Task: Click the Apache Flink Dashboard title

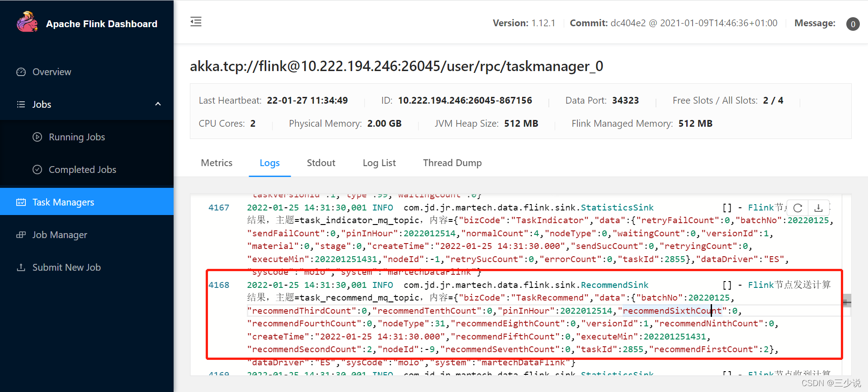Action: point(102,24)
